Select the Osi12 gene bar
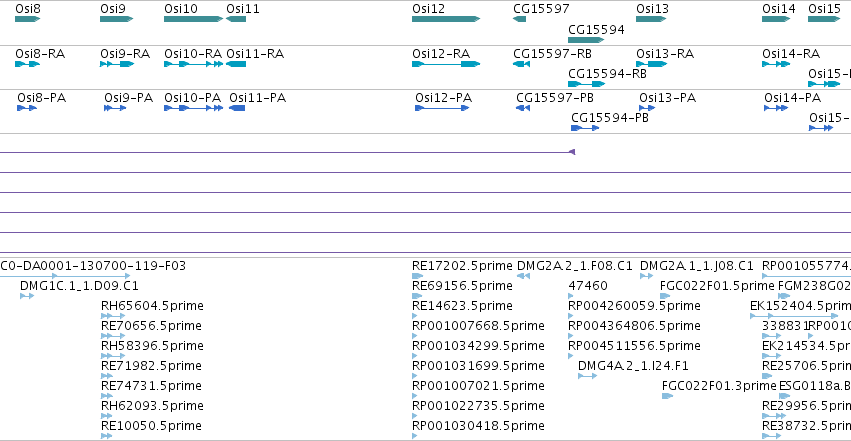This screenshot has width=851, height=441. 446,19
